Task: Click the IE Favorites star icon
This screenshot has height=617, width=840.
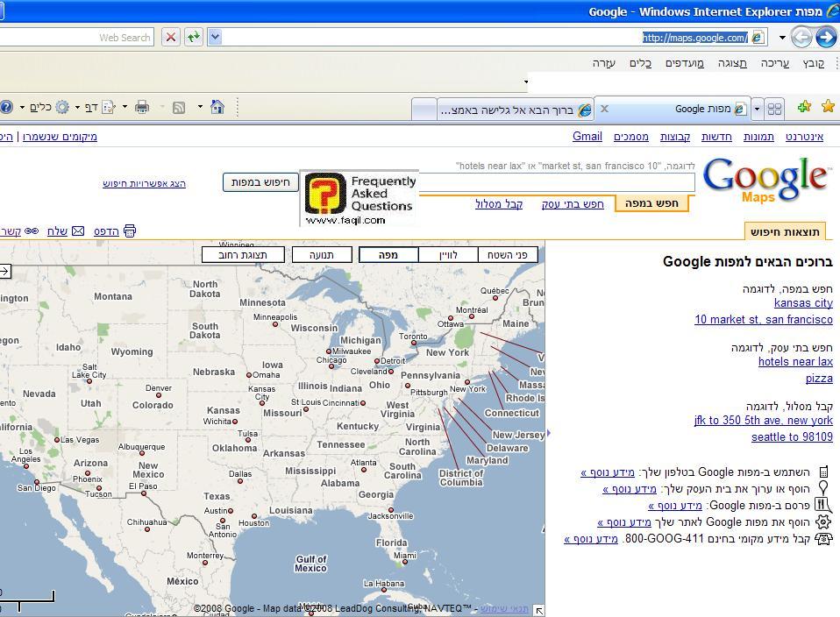Action: [x=826, y=107]
